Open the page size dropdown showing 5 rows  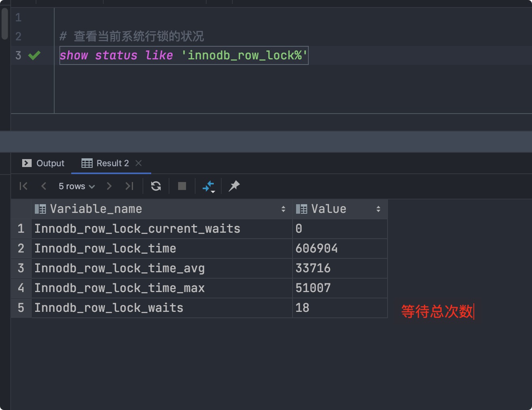coord(76,186)
